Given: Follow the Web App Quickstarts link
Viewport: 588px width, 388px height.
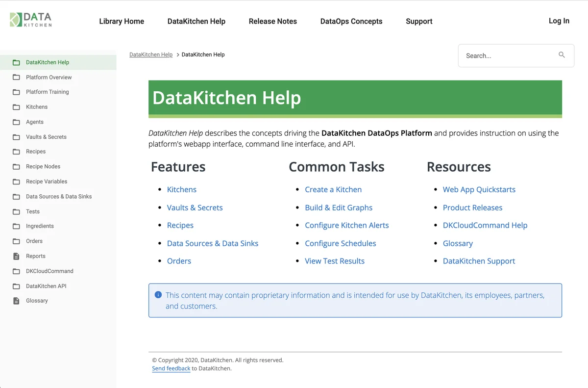Looking at the screenshot, I should coord(479,189).
